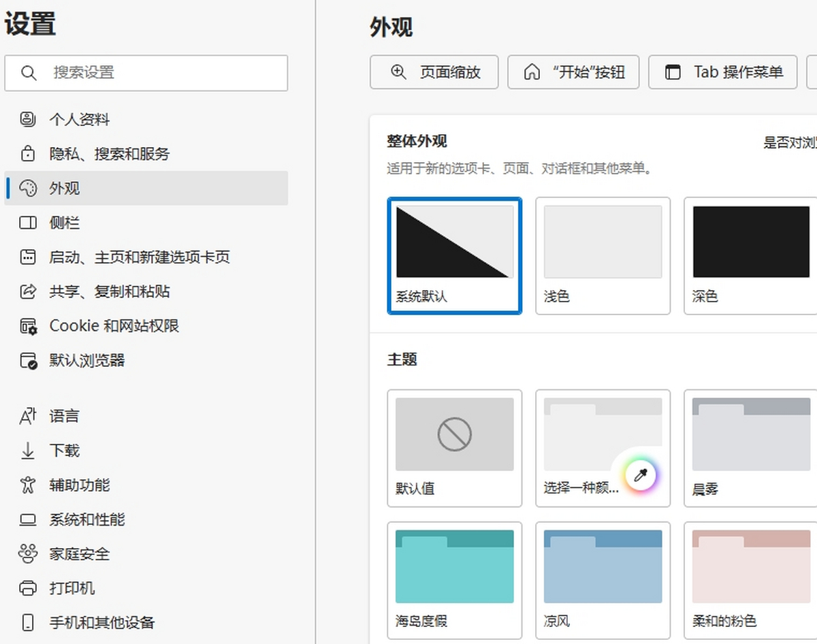Open 家庭安全 settings
The width and height of the screenshot is (817, 644).
tap(146, 554)
